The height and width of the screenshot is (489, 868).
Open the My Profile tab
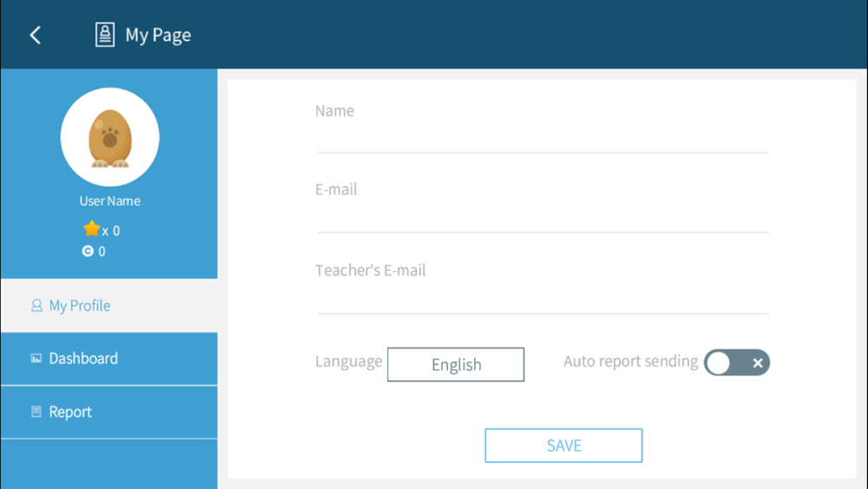point(109,305)
